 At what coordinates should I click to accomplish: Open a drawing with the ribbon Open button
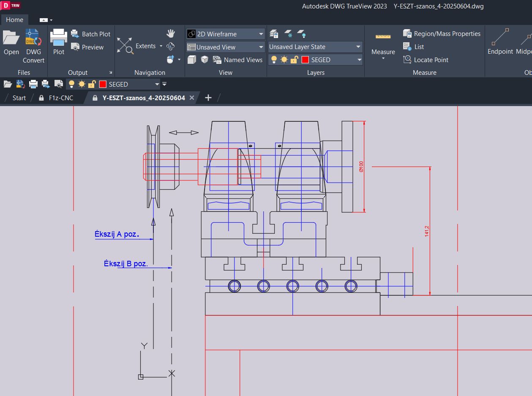11,42
